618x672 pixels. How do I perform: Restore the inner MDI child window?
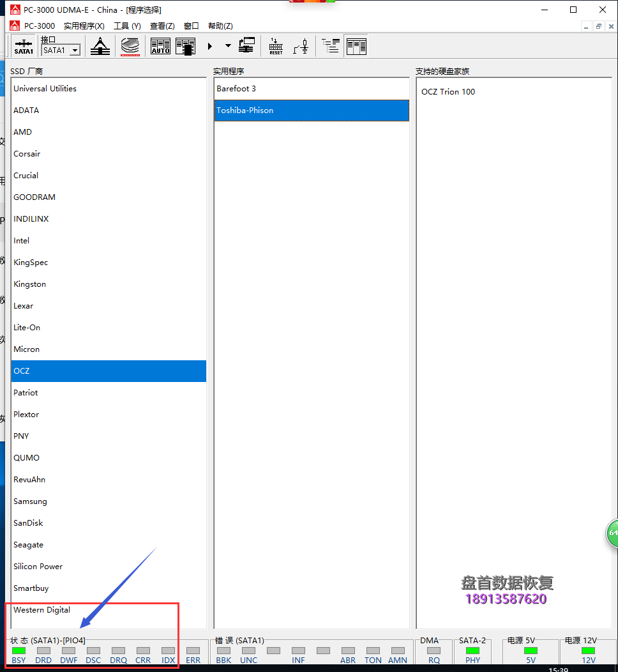click(599, 26)
